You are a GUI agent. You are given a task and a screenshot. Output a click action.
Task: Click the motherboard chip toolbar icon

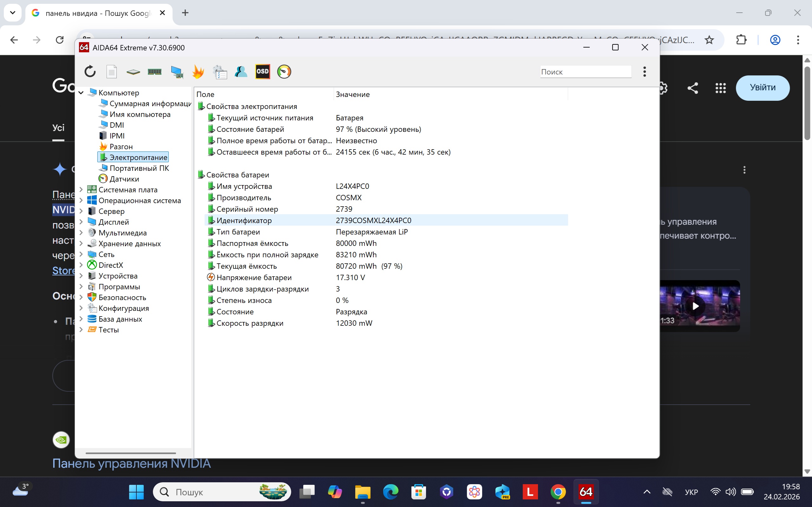pos(133,71)
